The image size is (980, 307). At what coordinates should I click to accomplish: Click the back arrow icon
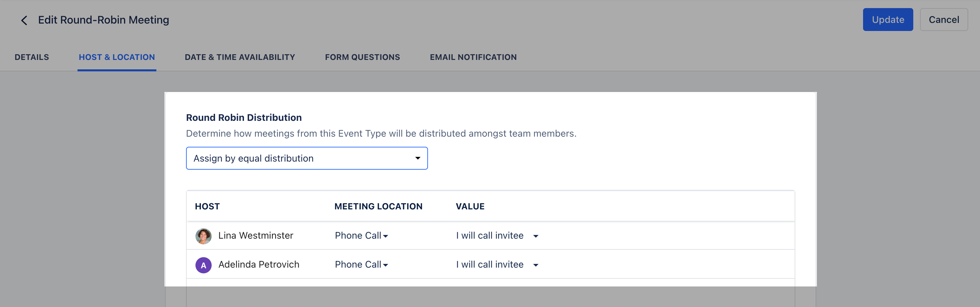pos(24,20)
